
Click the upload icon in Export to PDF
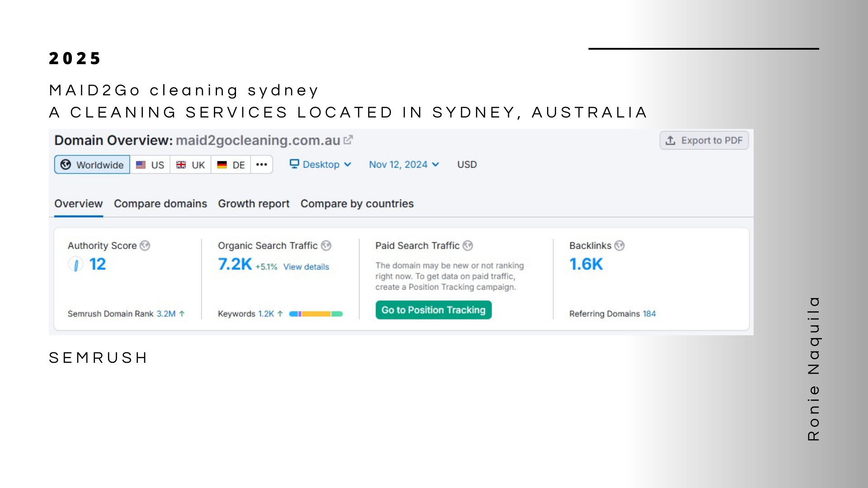[x=670, y=141]
